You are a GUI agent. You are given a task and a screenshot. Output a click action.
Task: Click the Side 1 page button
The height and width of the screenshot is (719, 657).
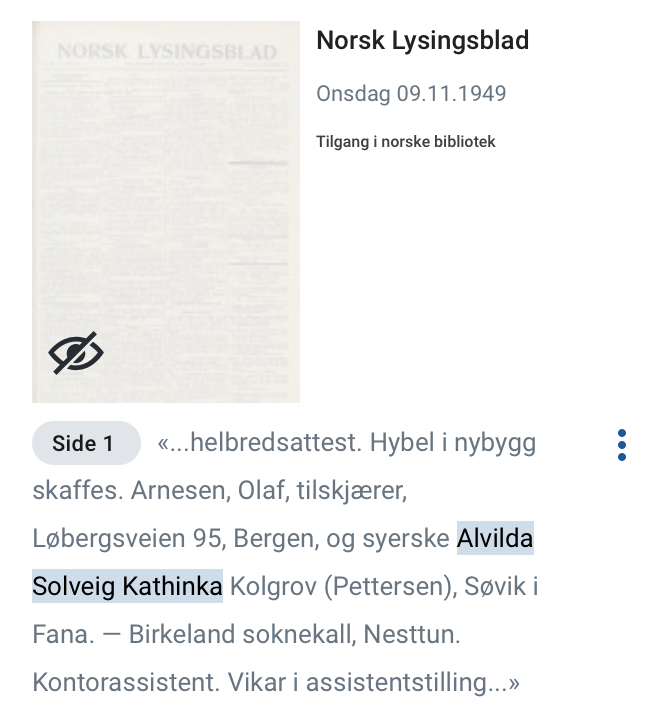pyautogui.click(x=86, y=443)
